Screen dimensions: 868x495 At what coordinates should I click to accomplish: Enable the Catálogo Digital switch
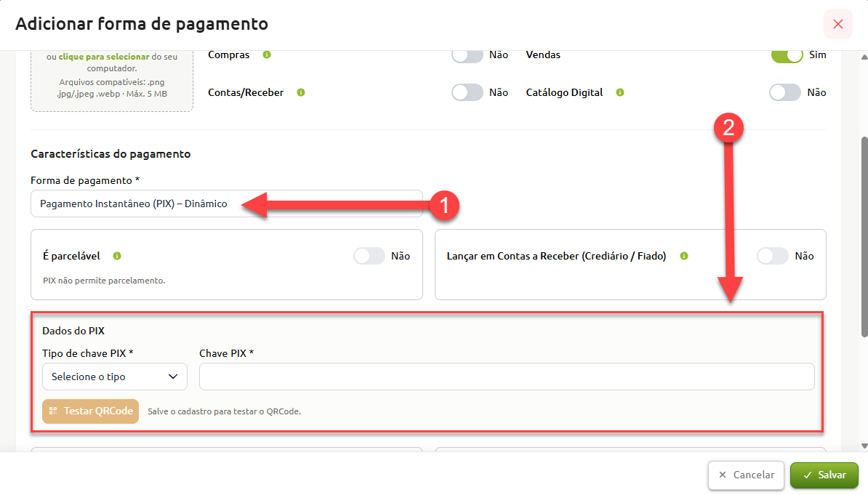[785, 92]
